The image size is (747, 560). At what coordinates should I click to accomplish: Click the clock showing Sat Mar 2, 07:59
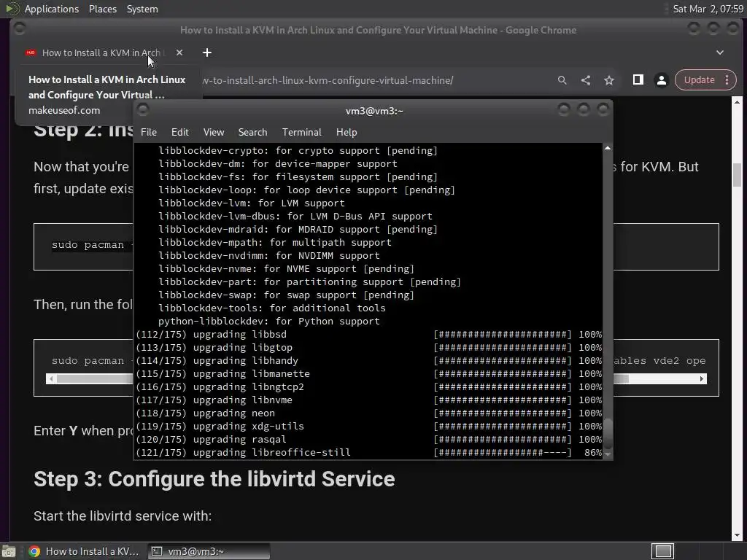(x=708, y=9)
